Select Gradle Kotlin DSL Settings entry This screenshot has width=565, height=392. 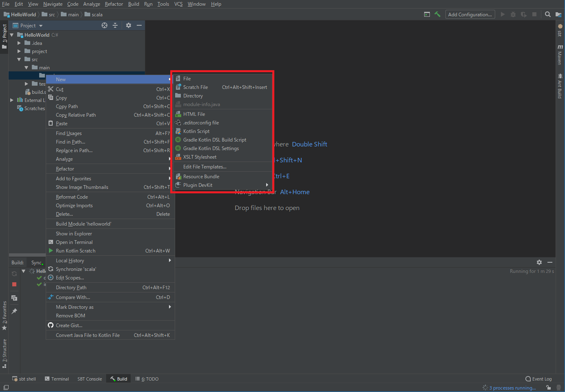[x=222, y=148]
